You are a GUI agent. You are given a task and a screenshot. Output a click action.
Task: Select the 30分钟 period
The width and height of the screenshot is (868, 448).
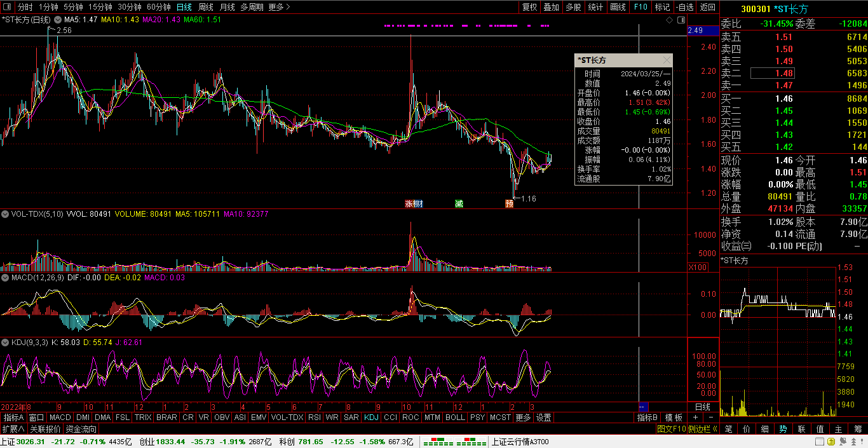(130, 7)
